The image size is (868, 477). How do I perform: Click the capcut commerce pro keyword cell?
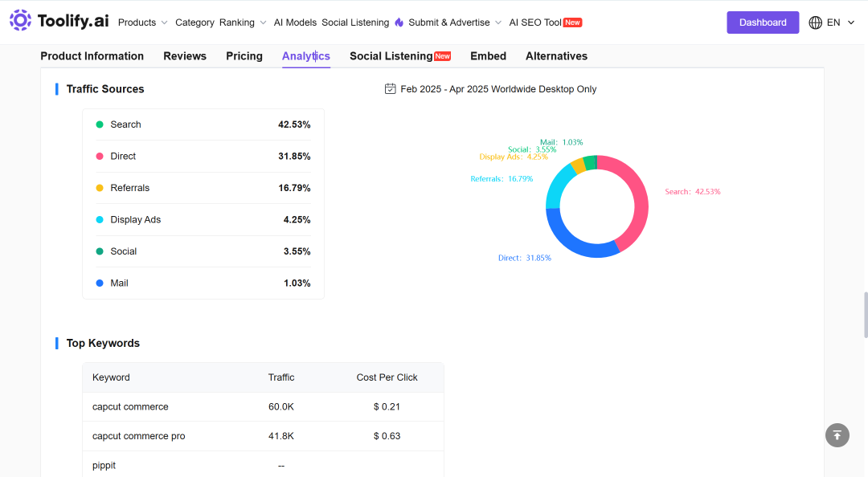[x=139, y=436]
